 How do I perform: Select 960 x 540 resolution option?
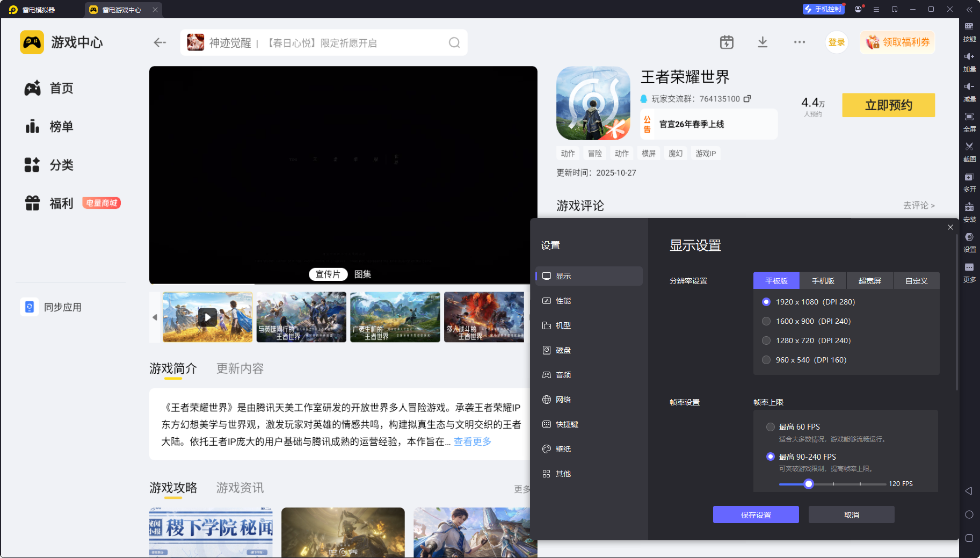(x=766, y=360)
